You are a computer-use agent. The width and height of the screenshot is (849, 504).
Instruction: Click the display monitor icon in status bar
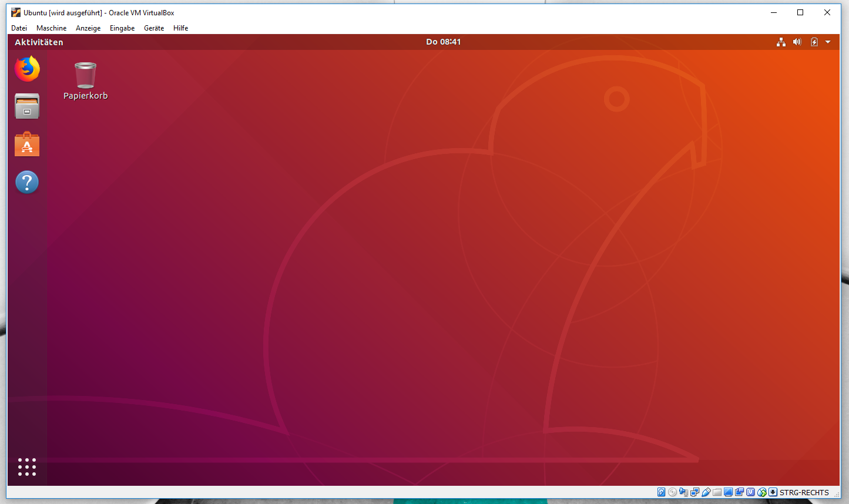728,492
